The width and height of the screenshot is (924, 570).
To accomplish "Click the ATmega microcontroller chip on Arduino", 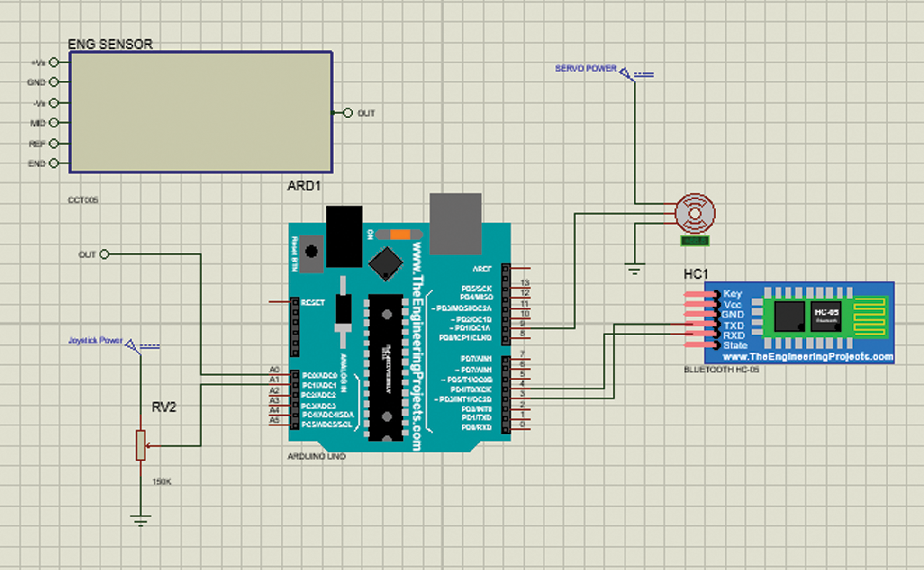I will tap(386, 367).
